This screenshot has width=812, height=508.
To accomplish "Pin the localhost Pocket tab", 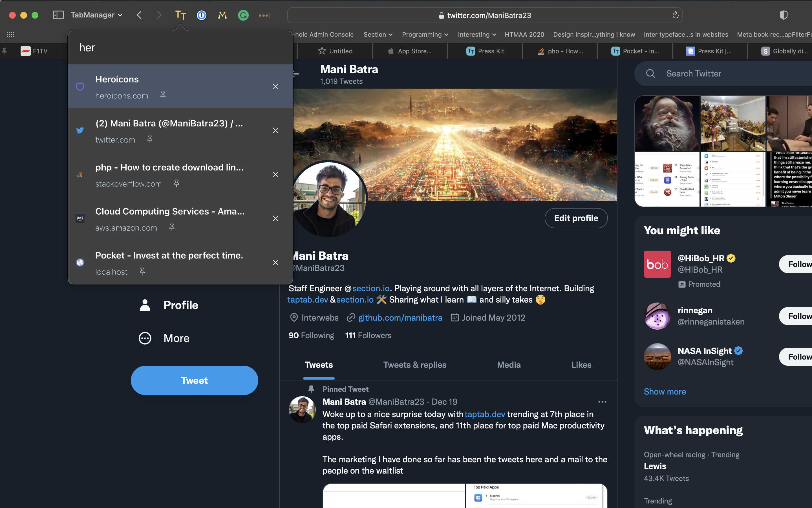I will [142, 271].
